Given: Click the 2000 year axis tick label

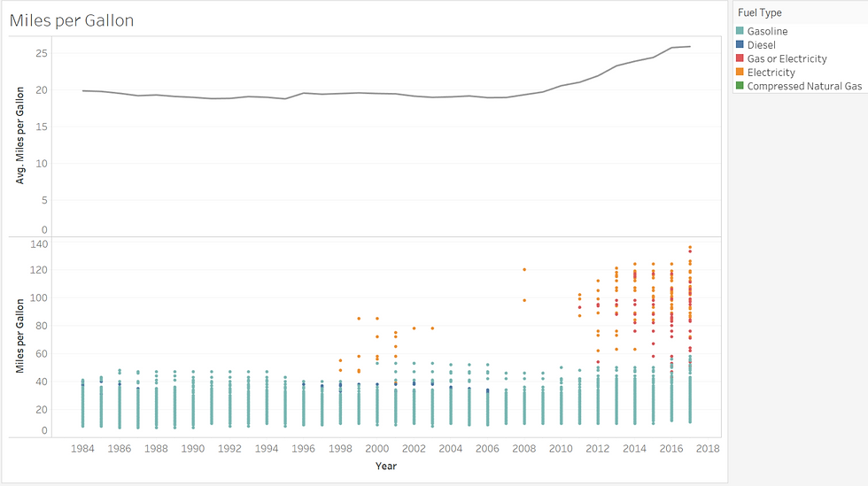Looking at the screenshot, I should tap(377, 448).
